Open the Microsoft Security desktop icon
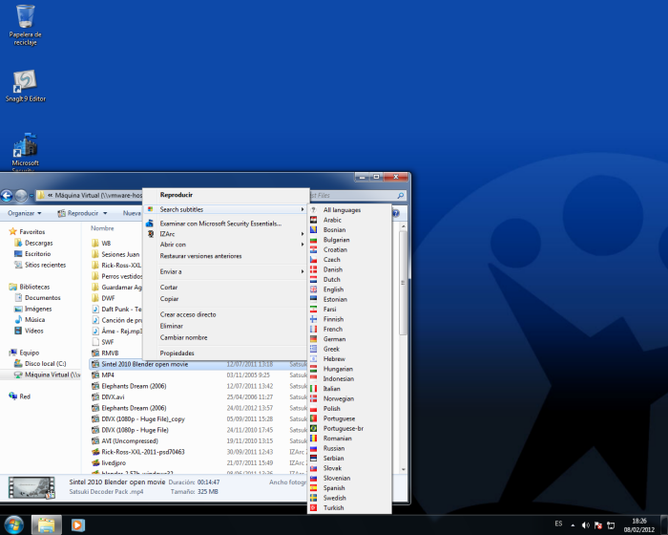The width and height of the screenshot is (668, 535). 25,152
